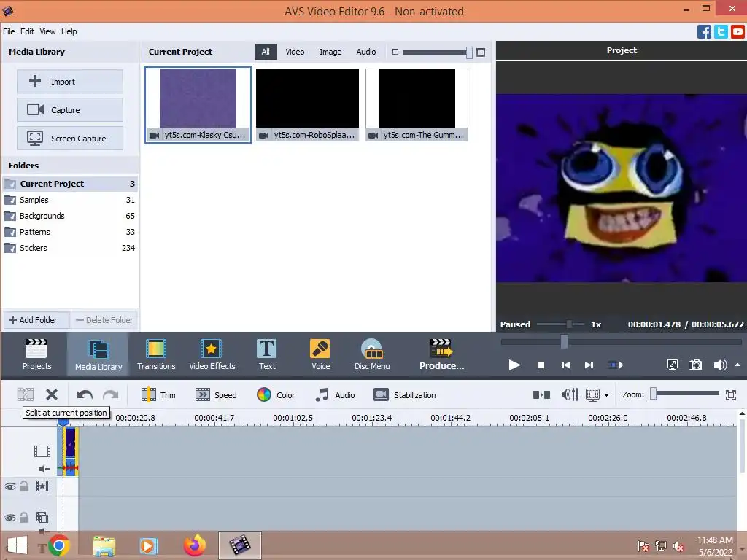747x560 pixels.
Task: Open the display options dropdown arrow
Action: tap(606, 394)
